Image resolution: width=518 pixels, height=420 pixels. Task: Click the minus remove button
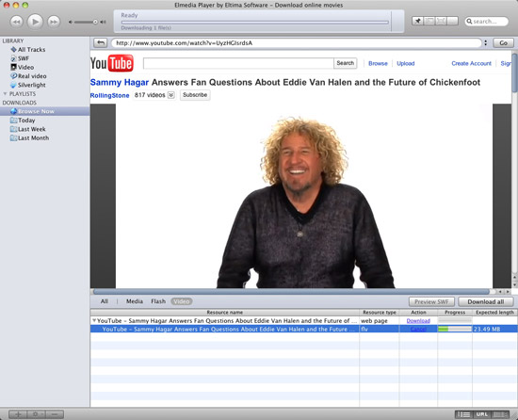click(55, 414)
